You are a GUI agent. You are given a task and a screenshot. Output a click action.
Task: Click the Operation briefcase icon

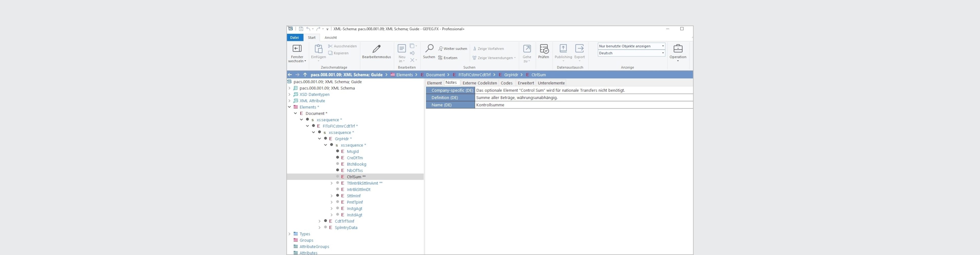678,49
